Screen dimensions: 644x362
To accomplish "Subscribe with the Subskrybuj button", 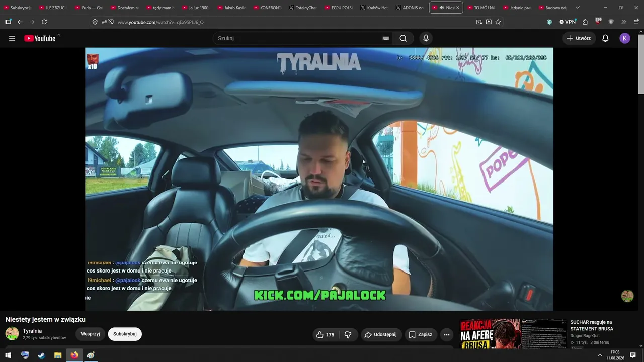I will pos(125,334).
